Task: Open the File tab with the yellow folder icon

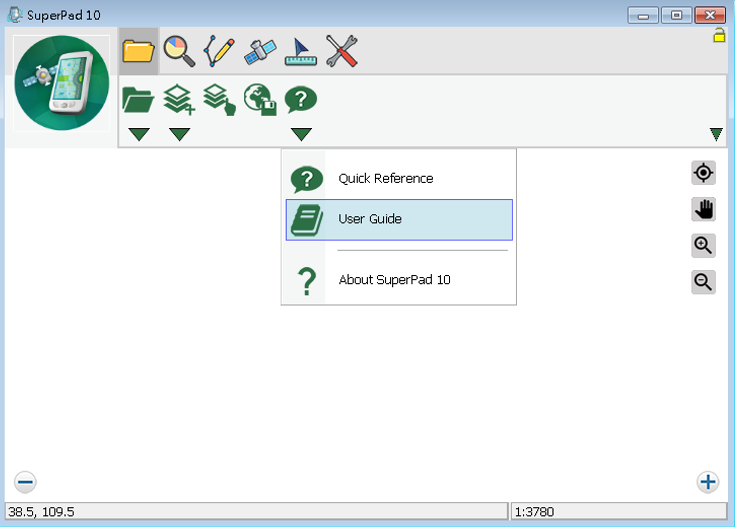Action: tap(139, 51)
